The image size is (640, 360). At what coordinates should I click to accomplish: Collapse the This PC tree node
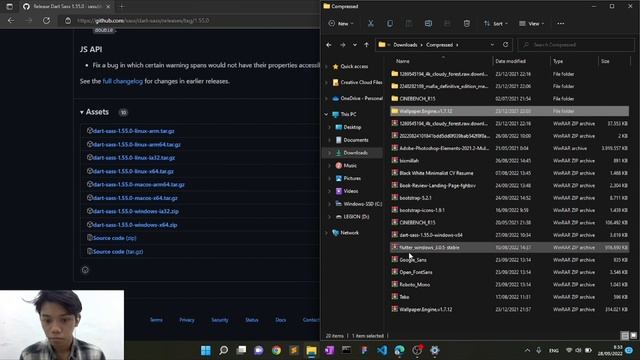(x=326, y=114)
